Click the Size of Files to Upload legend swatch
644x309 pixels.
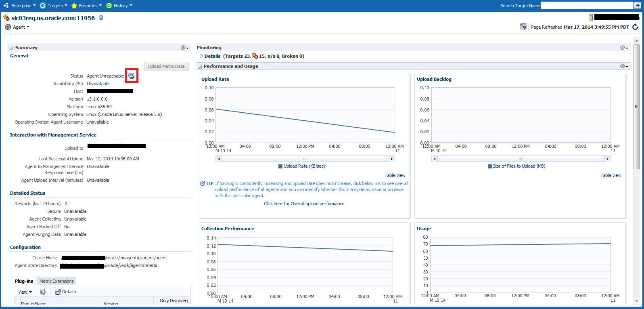tap(490, 166)
